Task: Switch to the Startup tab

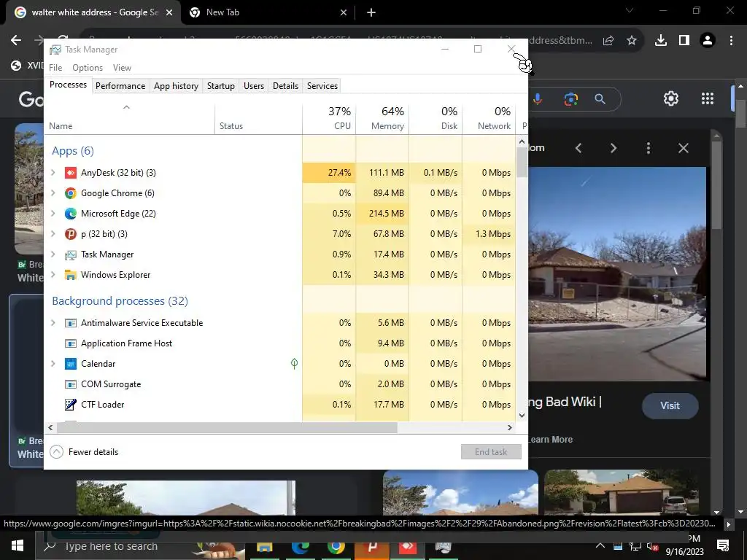Action: point(220,86)
